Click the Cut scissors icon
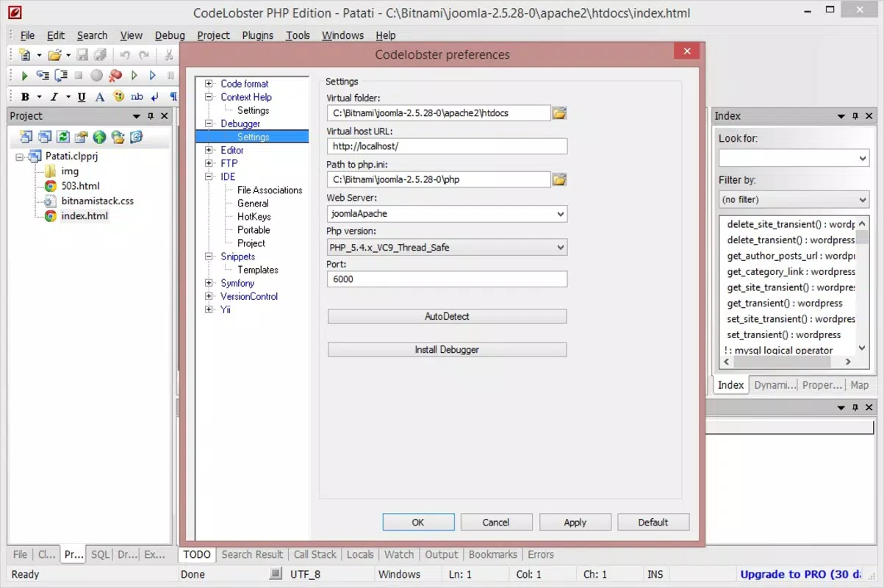The width and height of the screenshot is (884, 588). point(169,55)
